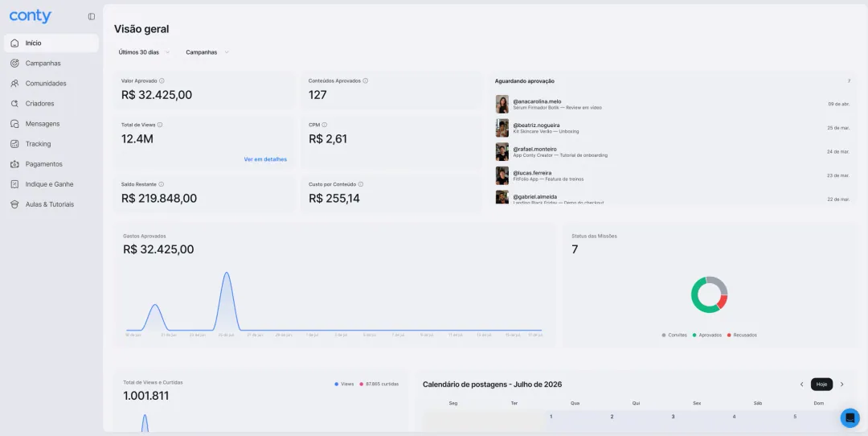Viewport: 868px width, 436px height.
Task: Click avatar of @anacarolina.melo
Action: (502, 104)
